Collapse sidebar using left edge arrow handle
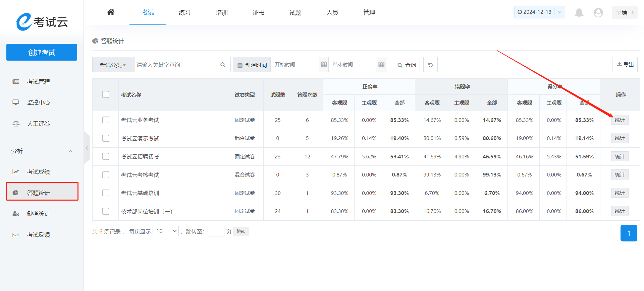This screenshot has height=291, width=644. tap(87, 148)
